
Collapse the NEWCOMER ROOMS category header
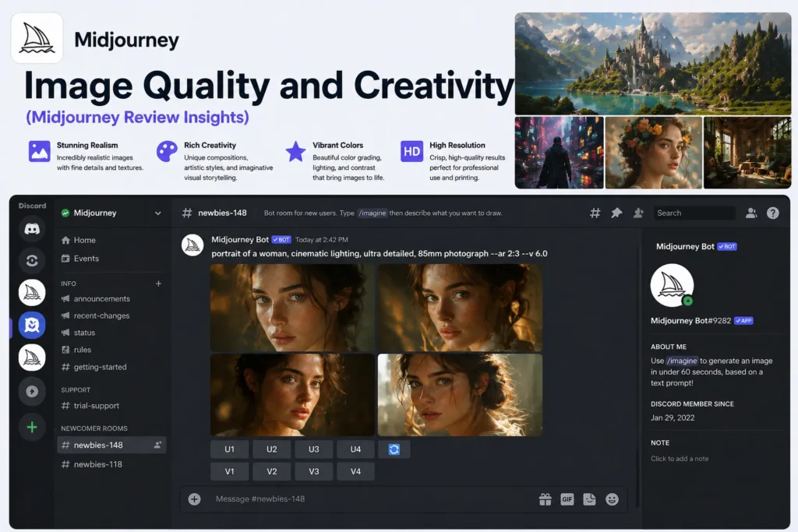[94, 428]
